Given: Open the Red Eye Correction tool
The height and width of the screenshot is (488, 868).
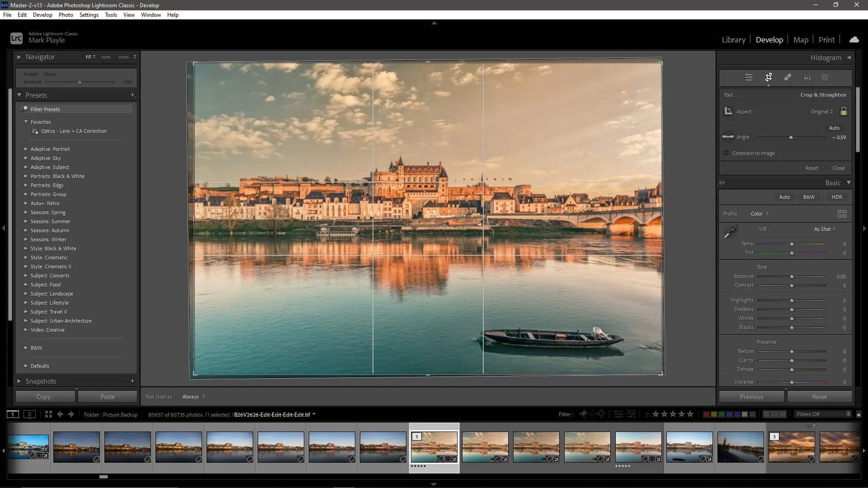Looking at the screenshot, I should pos(807,77).
